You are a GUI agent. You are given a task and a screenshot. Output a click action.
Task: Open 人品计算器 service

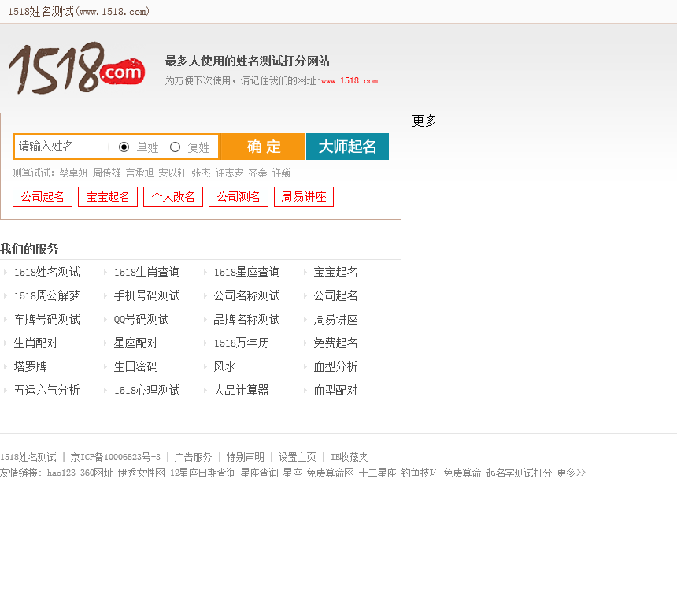(242, 391)
